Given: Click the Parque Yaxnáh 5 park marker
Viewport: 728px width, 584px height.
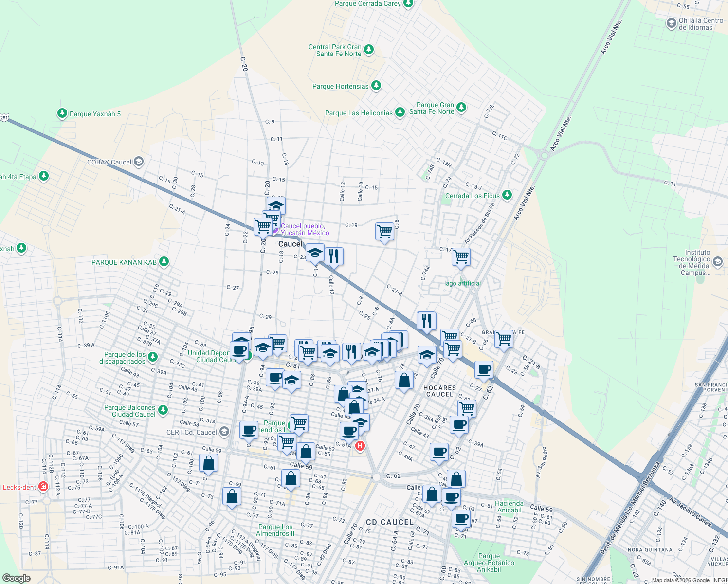Looking at the screenshot, I should pyautogui.click(x=62, y=113).
